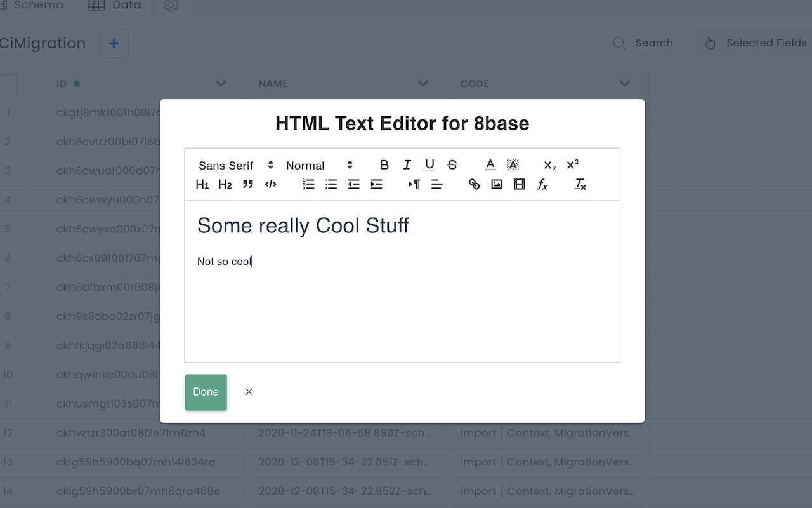Create a numbered list
This screenshot has width=812, height=508.
coord(308,184)
